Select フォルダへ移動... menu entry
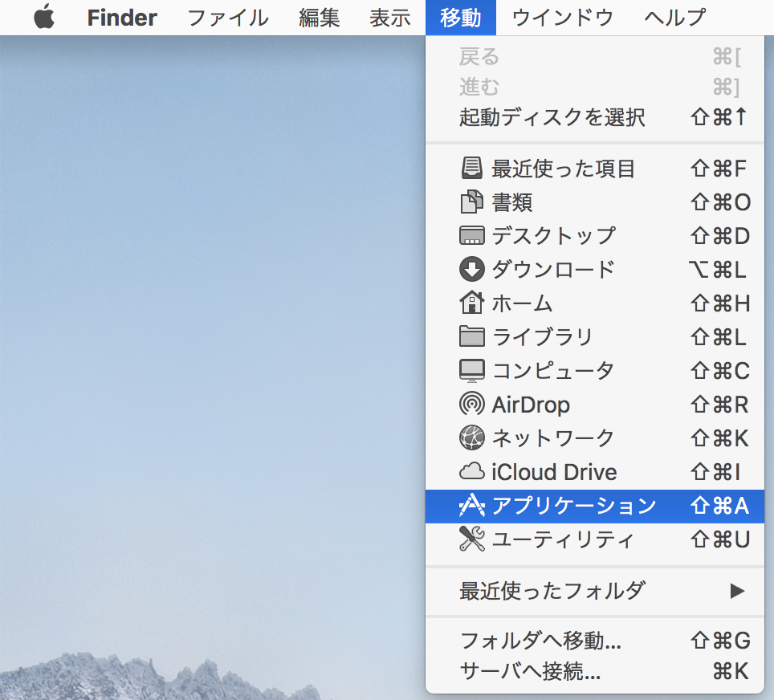Screen dimensions: 774x700 (x=540, y=641)
